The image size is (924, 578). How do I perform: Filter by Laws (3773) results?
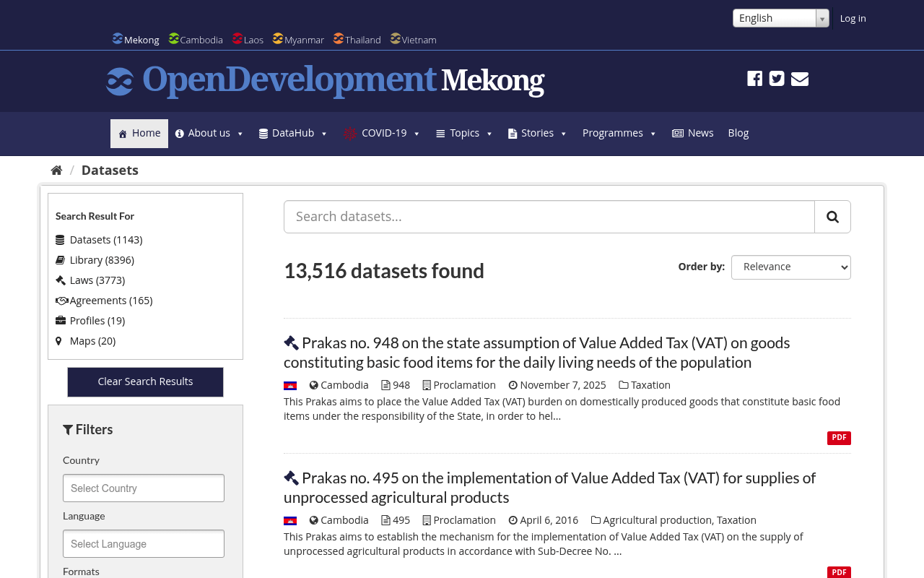click(97, 280)
